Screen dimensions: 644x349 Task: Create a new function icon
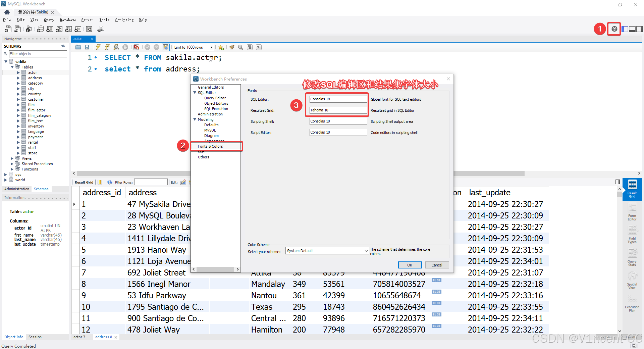78,29
